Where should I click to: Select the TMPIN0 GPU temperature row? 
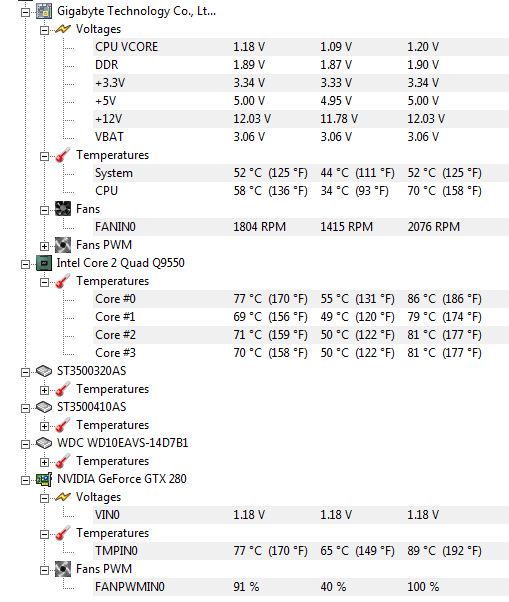[x=301, y=551]
